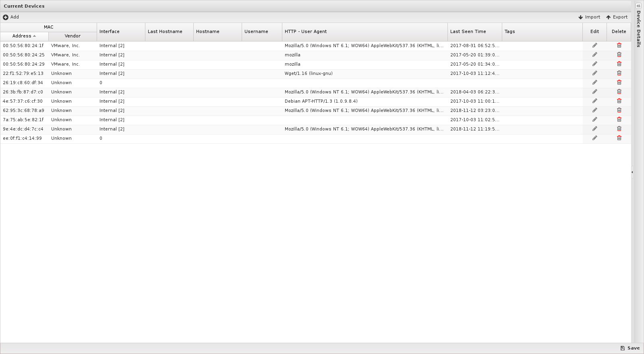This screenshot has width=644, height=354.
Task: Edit device 00:50:56:80:24:29 with pencil icon
Action: click(594, 64)
